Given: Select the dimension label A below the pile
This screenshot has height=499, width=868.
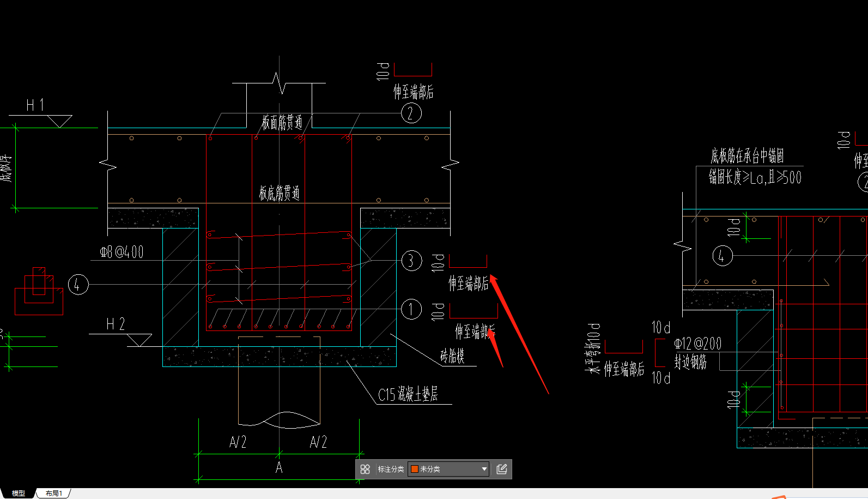Looking at the screenshot, I should (x=279, y=468).
